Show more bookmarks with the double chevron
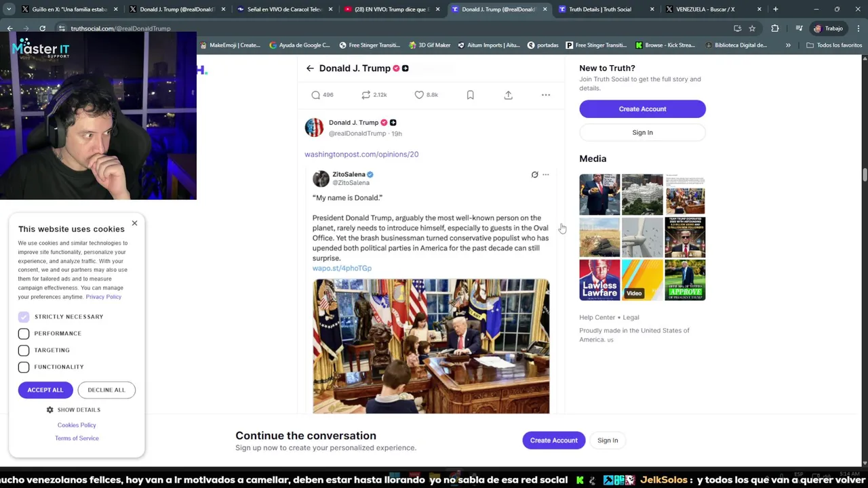The image size is (868, 488). 788,45
